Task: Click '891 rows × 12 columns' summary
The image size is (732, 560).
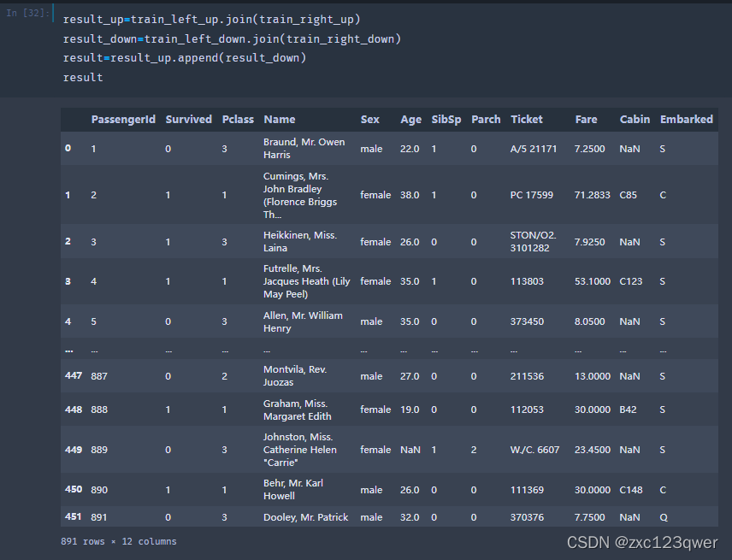Action: (119, 541)
